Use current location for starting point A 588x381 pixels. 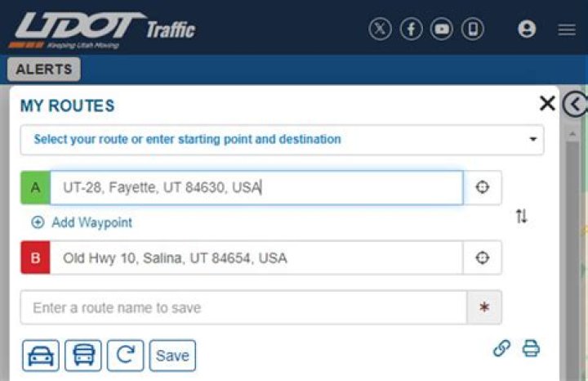[x=483, y=187]
